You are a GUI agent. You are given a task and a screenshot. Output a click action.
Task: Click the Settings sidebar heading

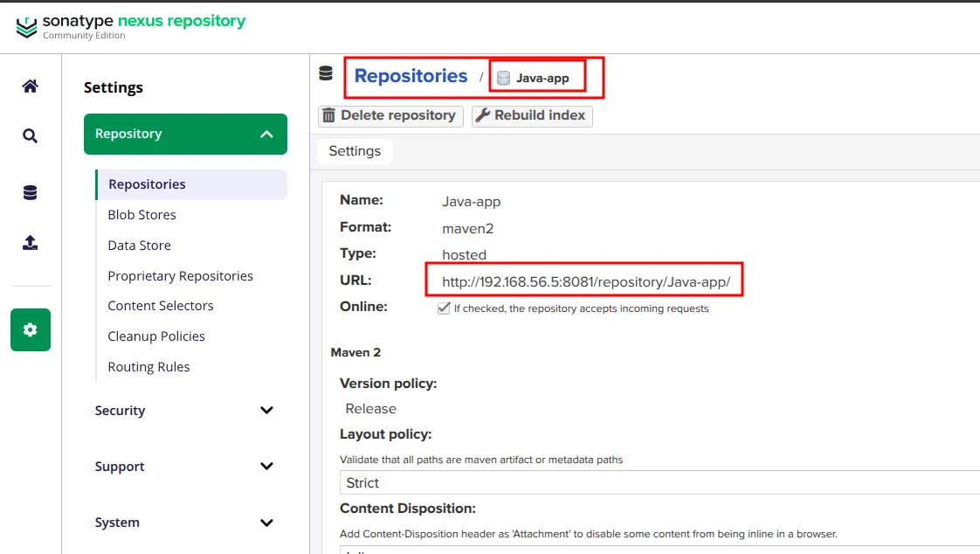(x=114, y=87)
